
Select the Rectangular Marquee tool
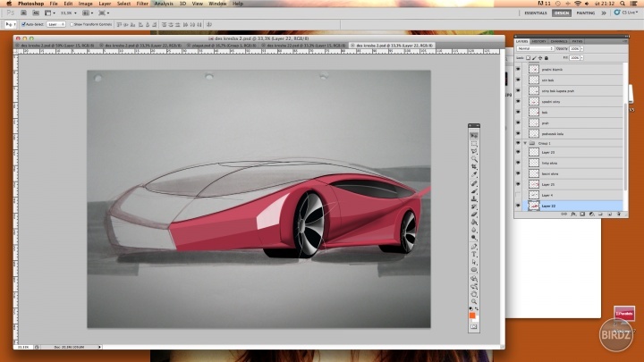(x=474, y=144)
